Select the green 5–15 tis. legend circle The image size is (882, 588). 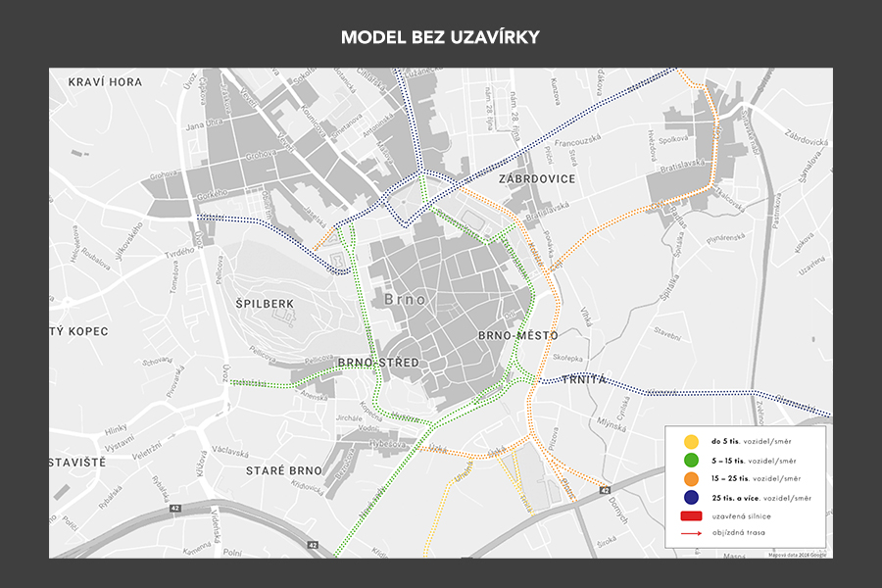[691, 460]
